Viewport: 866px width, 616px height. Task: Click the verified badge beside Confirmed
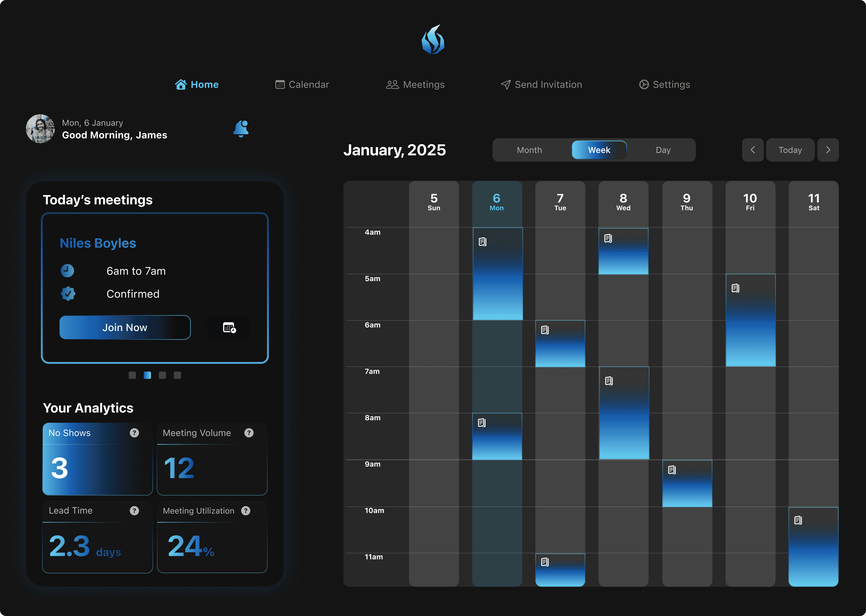pos(68,294)
